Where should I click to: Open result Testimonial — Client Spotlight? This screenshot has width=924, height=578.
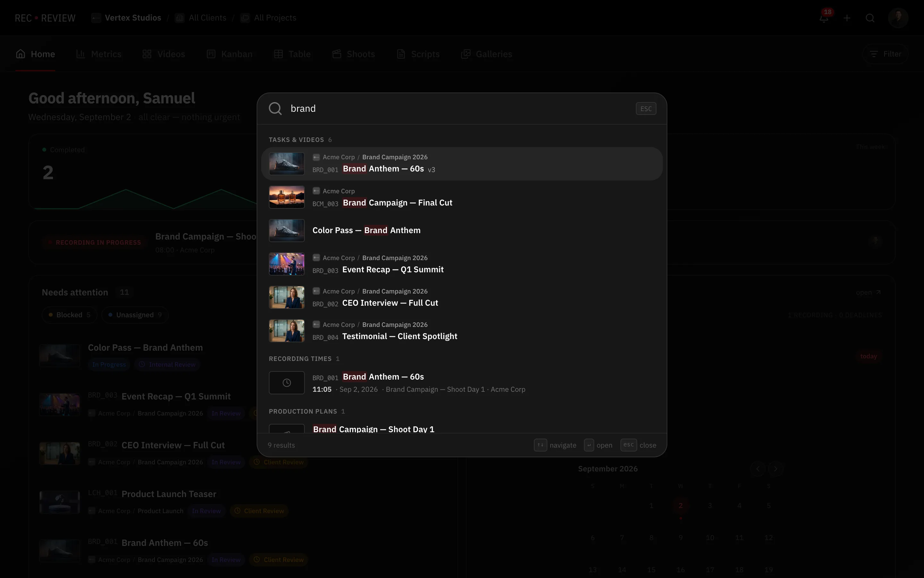[462, 331]
